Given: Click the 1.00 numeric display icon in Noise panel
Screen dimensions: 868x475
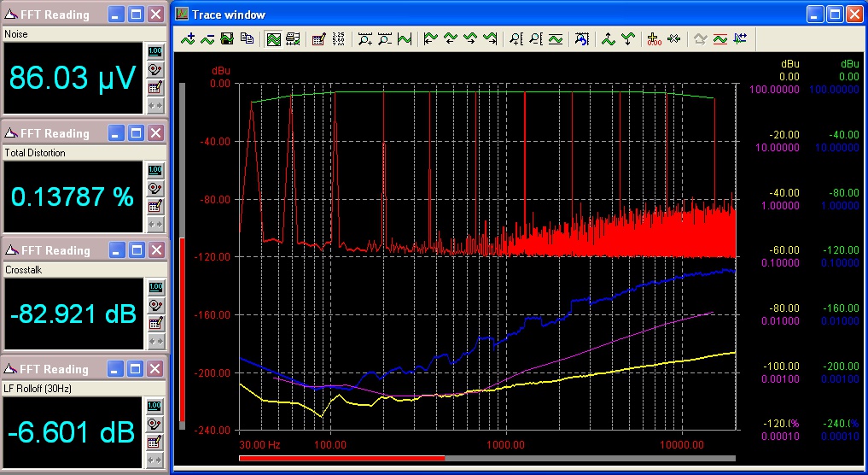Looking at the screenshot, I should (x=155, y=51).
